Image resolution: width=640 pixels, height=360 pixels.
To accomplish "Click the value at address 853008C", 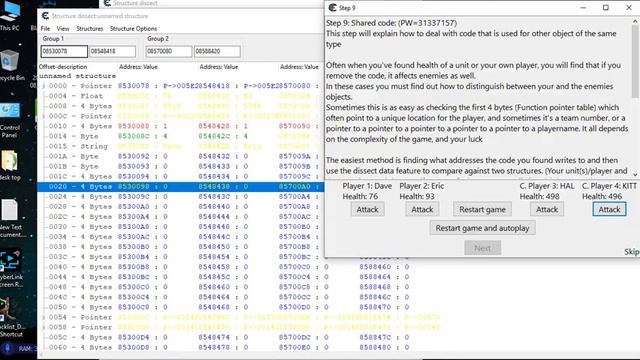I will point(165,136).
